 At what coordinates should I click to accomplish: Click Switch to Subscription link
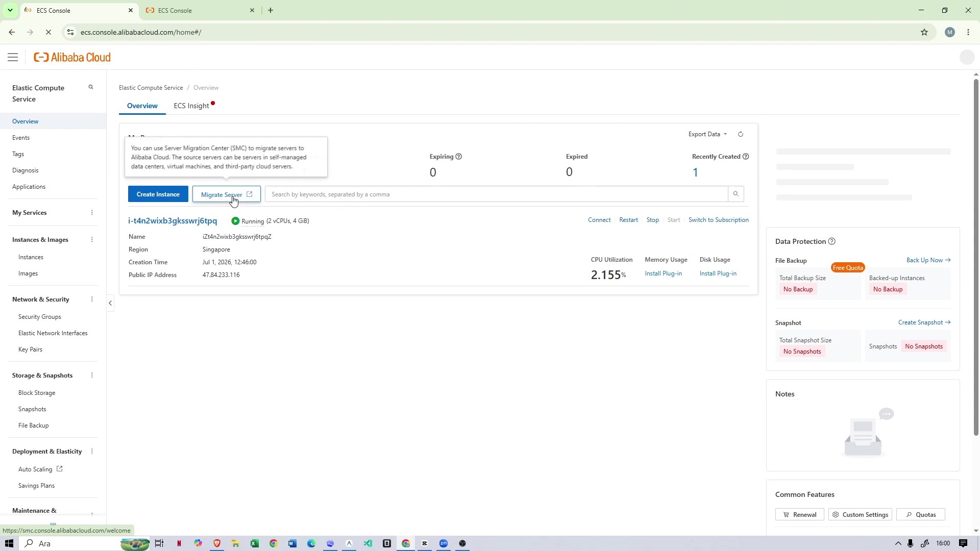click(719, 220)
